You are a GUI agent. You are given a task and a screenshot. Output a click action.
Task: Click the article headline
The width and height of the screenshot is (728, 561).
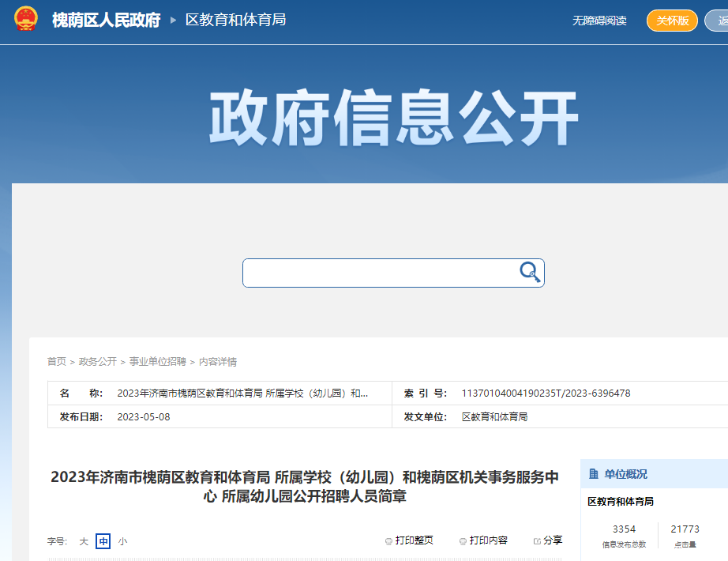(x=305, y=486)
